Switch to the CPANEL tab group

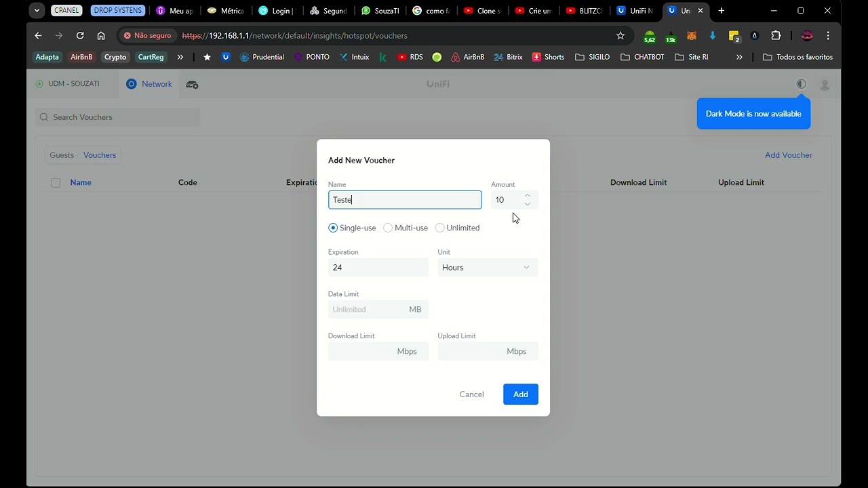point(66,11)
